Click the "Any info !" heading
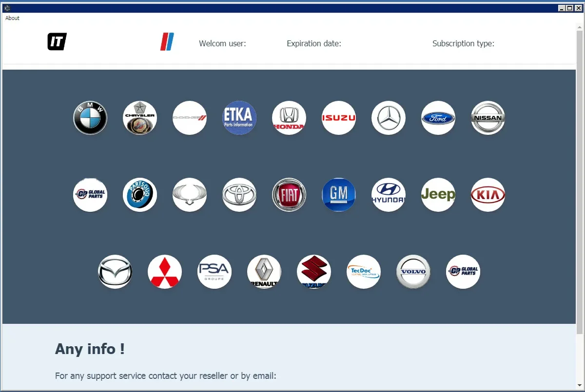Viewport: 585px width, 392px height. (x=90, y=349)
